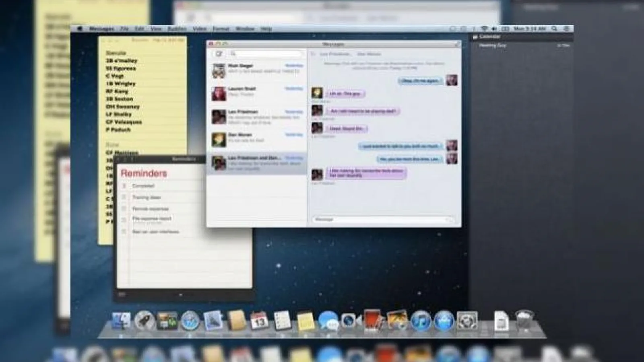Click the battery status icon
644x362 pixels.
click(x=506, y=29)
